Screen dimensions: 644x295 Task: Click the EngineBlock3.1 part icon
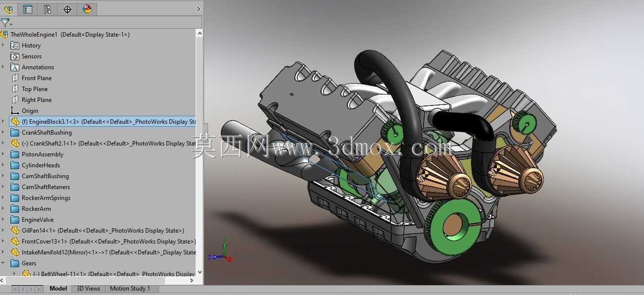point(15,122)
